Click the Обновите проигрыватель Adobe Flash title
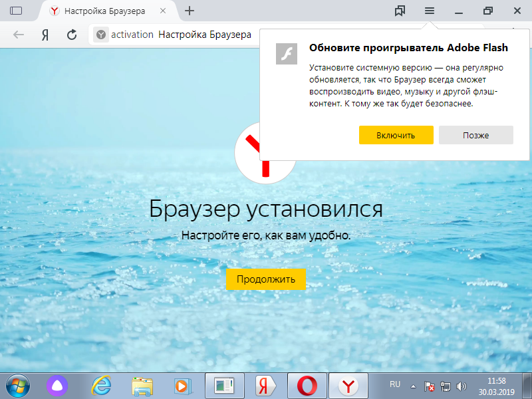This screenshot has width=532, height=399. (408, 48)
